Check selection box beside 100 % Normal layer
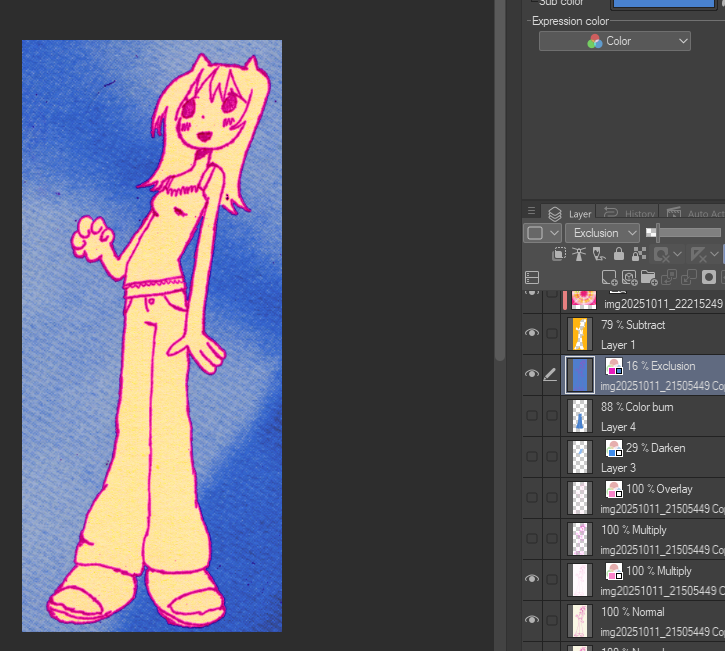The width and height of the screenshot is (725, 651). pos(552,620)
